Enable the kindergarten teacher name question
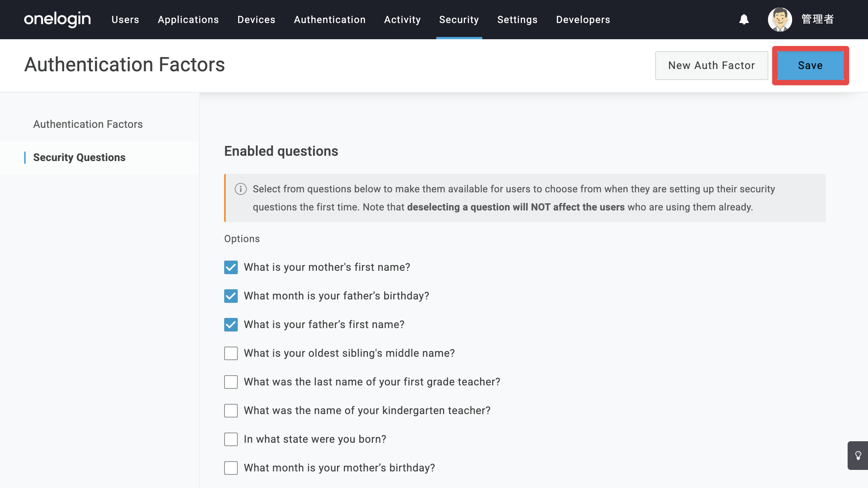 (x=231, y=411)
